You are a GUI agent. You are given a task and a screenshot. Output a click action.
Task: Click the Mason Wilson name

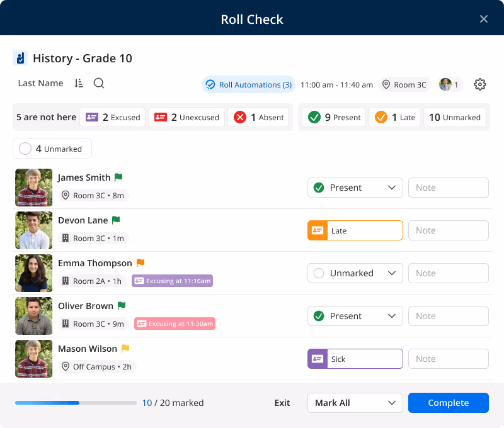click(x=88, y=348)
